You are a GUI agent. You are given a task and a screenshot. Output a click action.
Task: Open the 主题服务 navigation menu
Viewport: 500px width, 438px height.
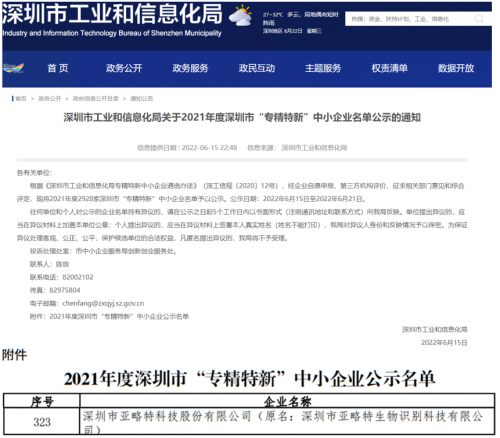pos(323,68)
